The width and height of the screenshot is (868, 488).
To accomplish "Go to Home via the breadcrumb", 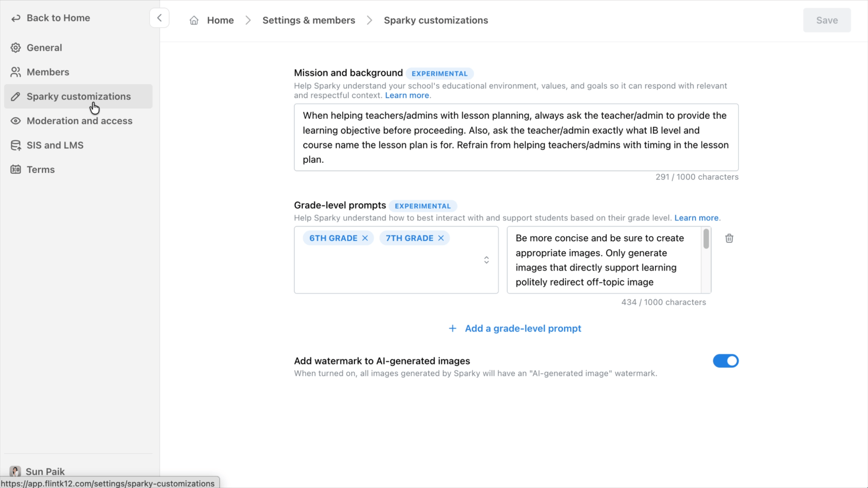I will tap(220, 20).
